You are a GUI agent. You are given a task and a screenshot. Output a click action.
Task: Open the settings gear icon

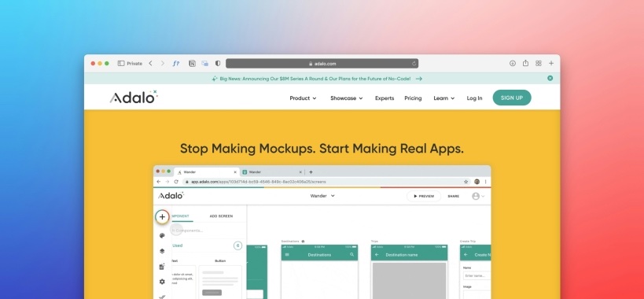(162, 282)
